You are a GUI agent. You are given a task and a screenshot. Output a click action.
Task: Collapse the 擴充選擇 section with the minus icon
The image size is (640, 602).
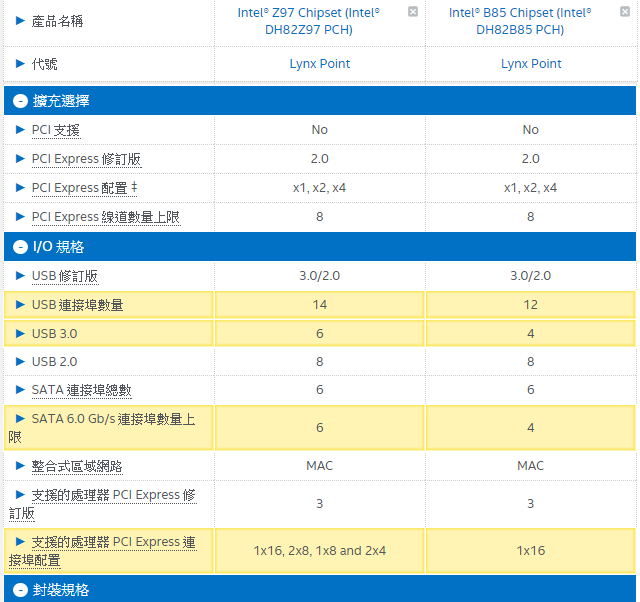point(20,101)
